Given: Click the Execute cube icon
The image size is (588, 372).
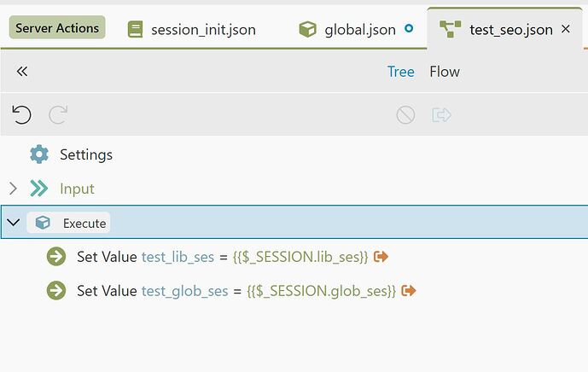Looking at the screenshot, I should click(43, 223).
